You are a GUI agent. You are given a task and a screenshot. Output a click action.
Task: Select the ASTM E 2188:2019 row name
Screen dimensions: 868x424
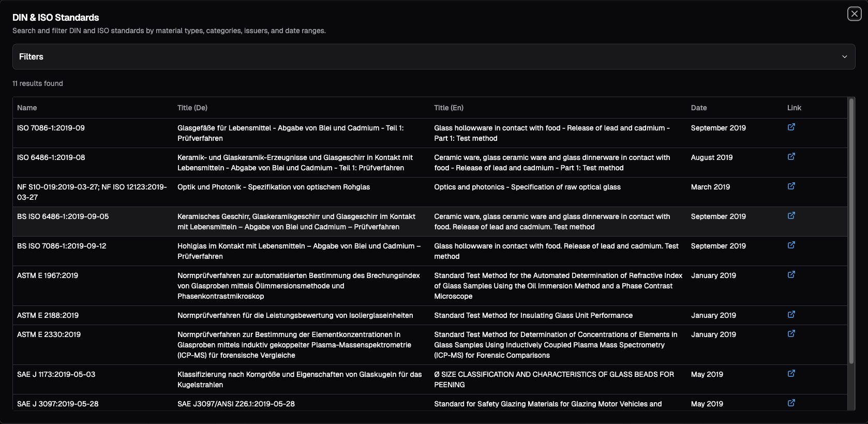click(x=48, y=315)
